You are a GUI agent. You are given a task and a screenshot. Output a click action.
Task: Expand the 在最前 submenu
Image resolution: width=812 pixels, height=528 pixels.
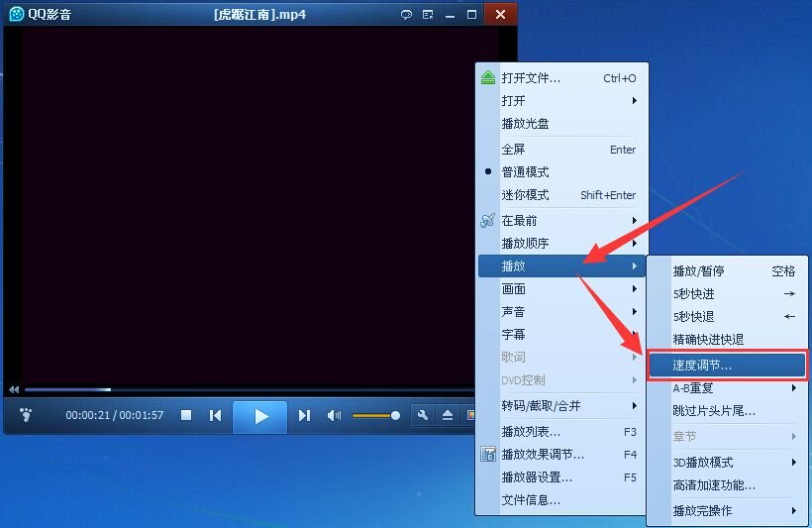tap(561, 221)
